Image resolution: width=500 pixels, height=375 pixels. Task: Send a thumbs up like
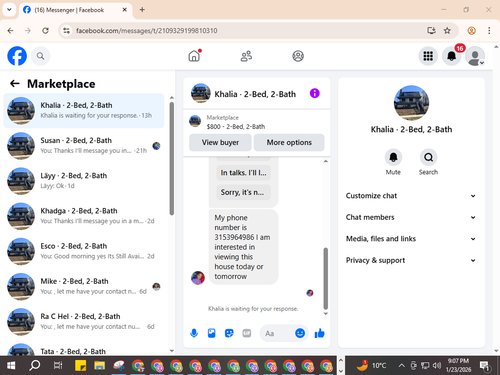pos(319,333)
